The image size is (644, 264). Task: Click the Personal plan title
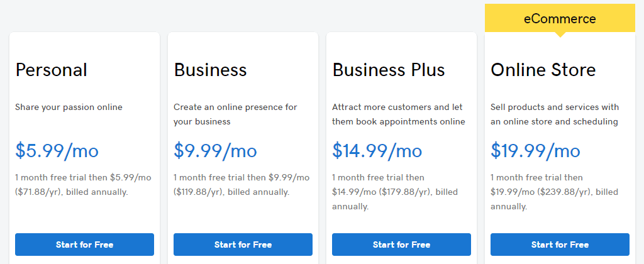pyautogui.click(x=52, y=70)
